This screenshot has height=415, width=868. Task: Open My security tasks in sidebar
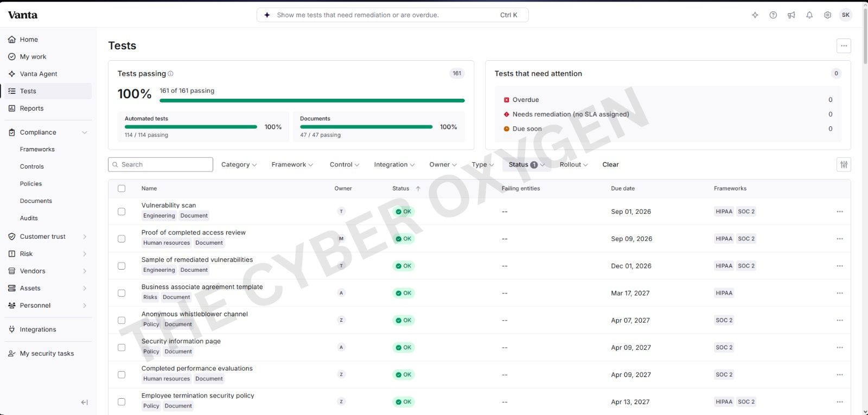48,353
